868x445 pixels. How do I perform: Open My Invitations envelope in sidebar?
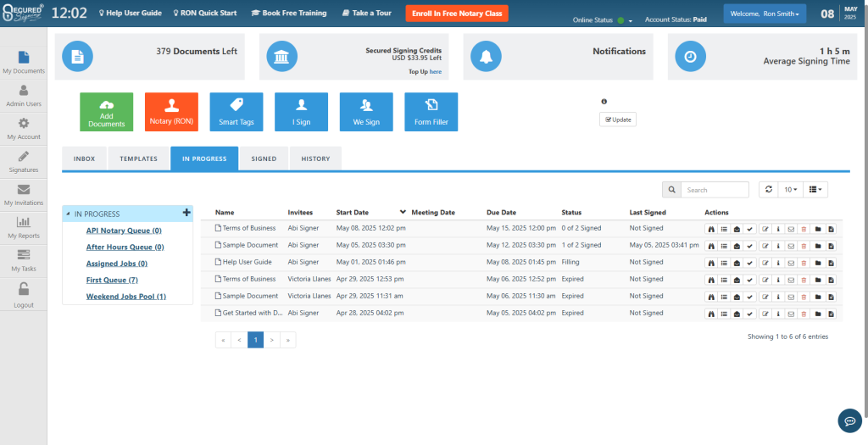click(x=23, y=195)
